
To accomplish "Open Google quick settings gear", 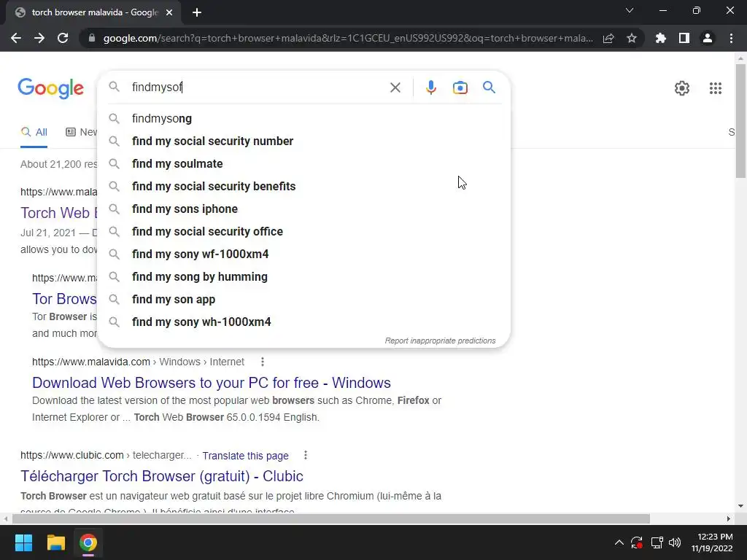I will point(682,88).
